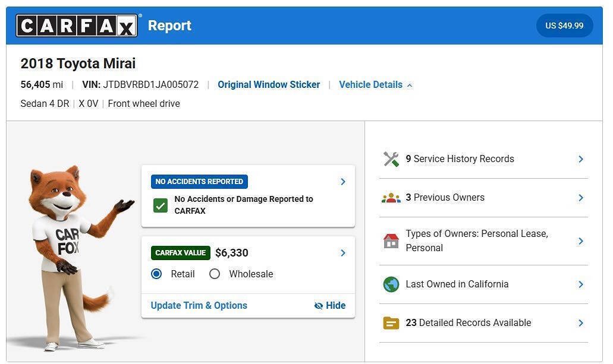613x364 pixels.
Task: Click the wrench service history icon
Action: coord(391,159)
